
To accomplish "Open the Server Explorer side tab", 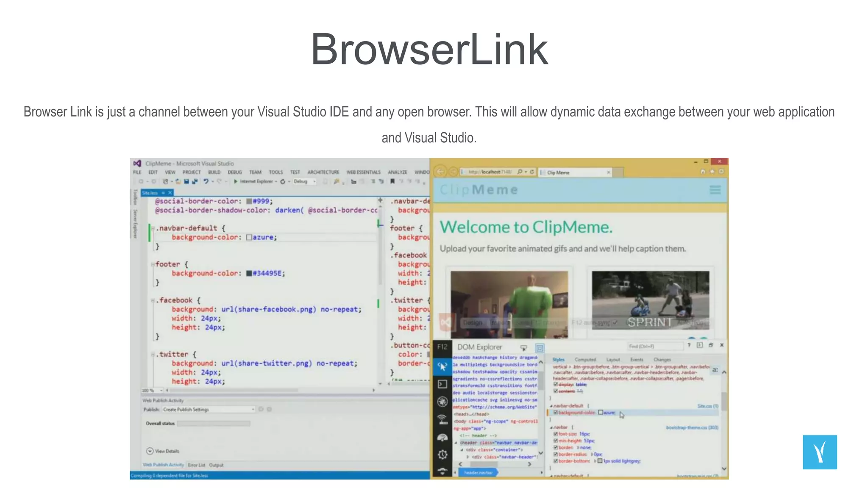I will pos(135,223).
